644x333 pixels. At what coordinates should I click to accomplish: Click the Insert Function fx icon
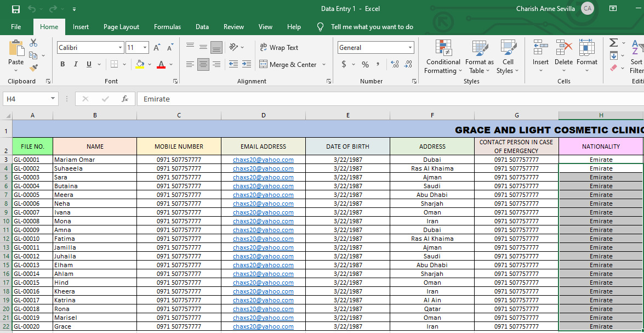(x=125, y=99)
